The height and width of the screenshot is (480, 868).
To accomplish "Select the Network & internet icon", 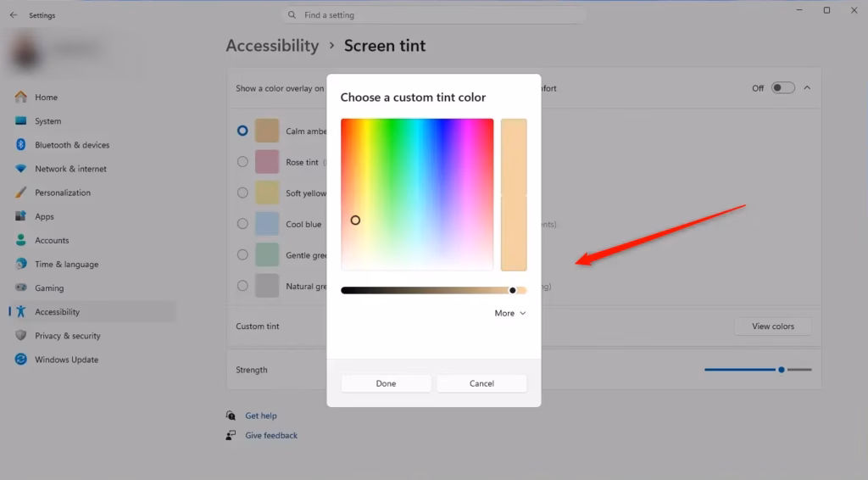I will click(20, 169).
